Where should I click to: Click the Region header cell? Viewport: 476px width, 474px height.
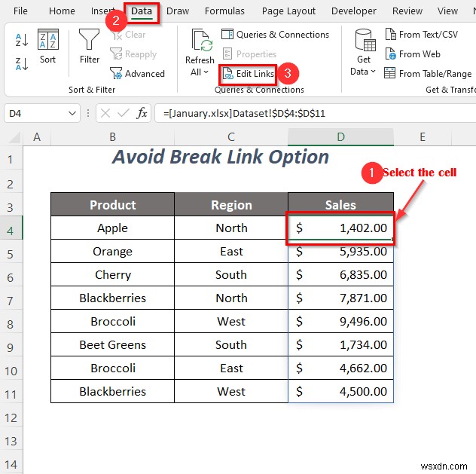pos(231,205)
